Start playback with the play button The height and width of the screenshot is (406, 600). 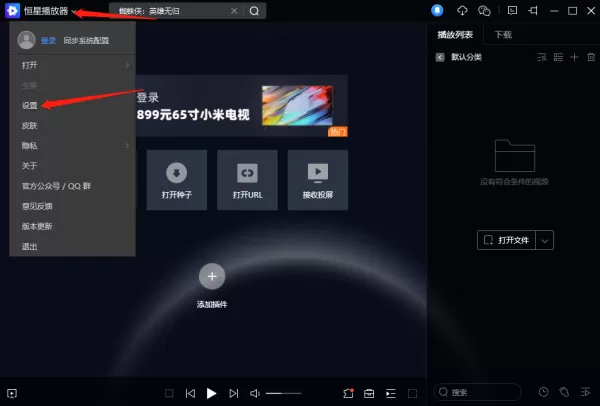[x=211, y=393]
